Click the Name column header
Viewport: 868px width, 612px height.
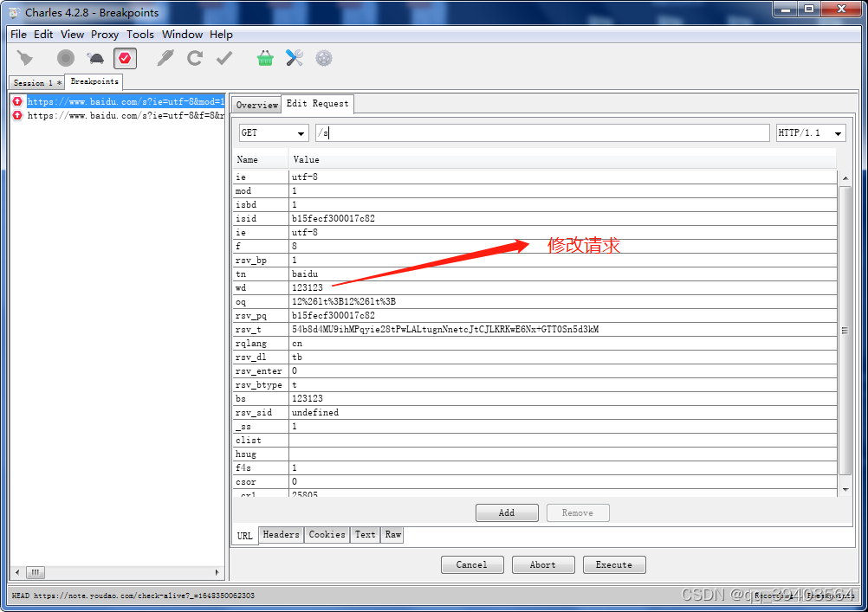click(261, 159)
